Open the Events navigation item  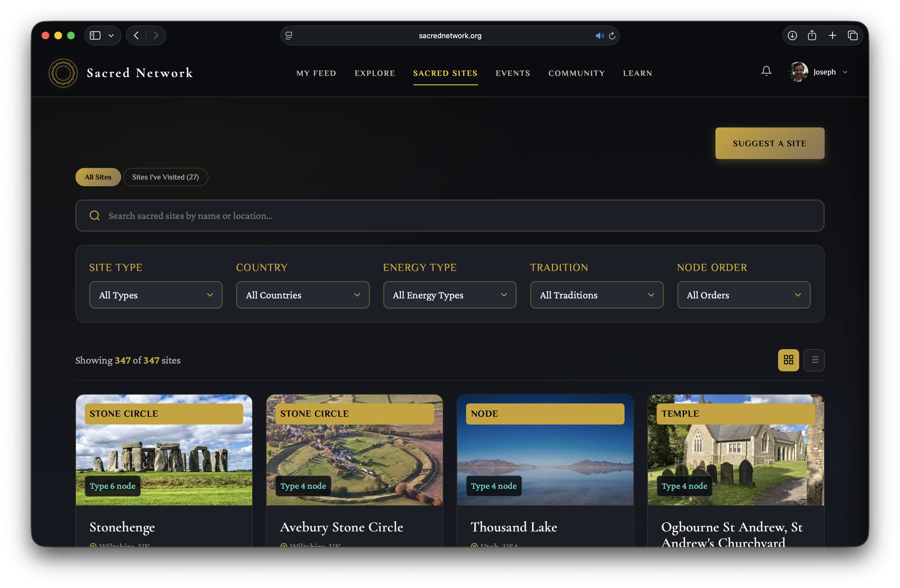pos(513,73)
